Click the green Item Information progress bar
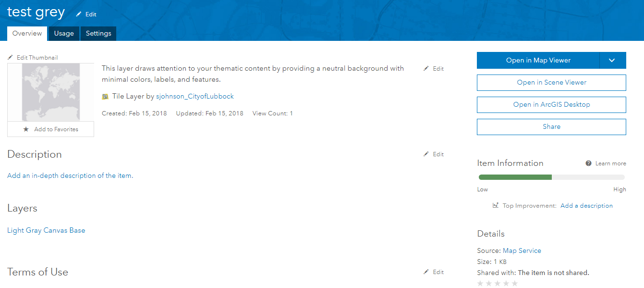This screenshot has height=288, width=644. point(515,177)
